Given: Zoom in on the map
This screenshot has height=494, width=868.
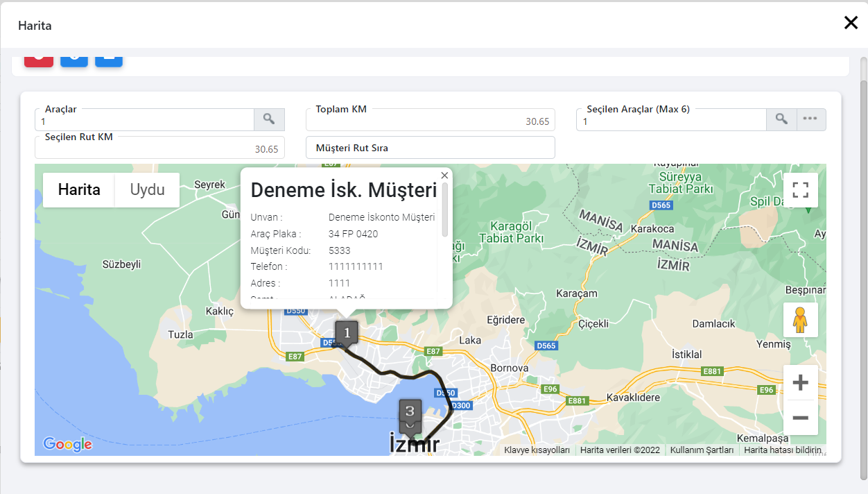Looking at the screenshot, I should coord(801,382).
